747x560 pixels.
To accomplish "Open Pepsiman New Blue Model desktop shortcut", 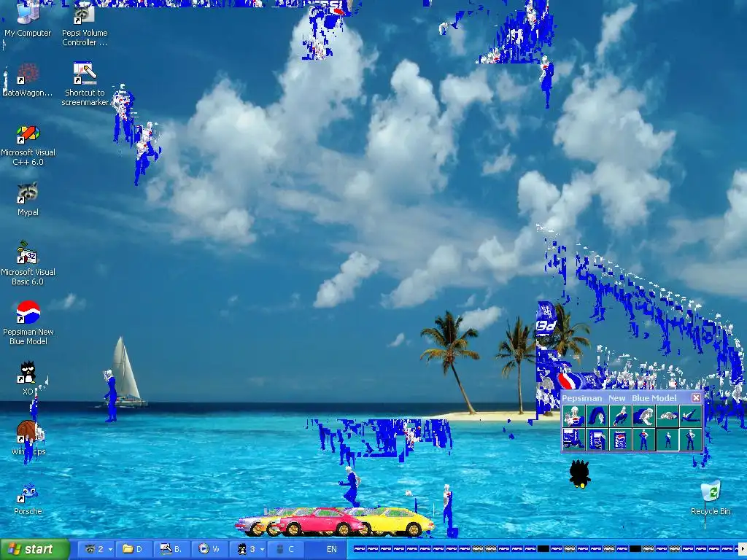I will (x=28, y=323).
